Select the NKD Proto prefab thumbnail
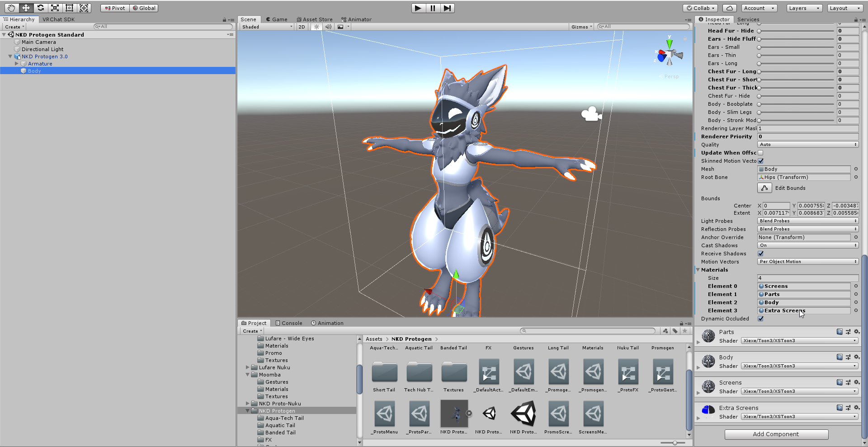The width and height of the screenshot is (868, 447). coord(454,414)
